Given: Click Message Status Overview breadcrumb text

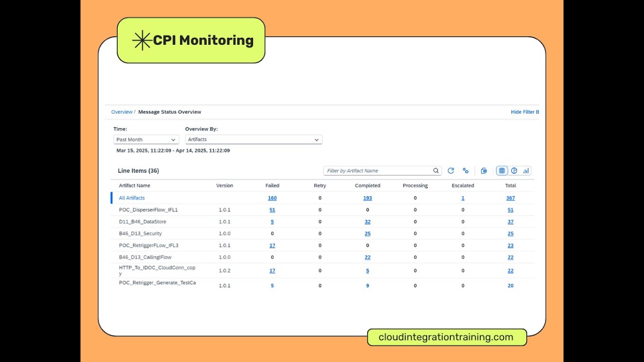Looking at the screenshot, I should [170, 112].
